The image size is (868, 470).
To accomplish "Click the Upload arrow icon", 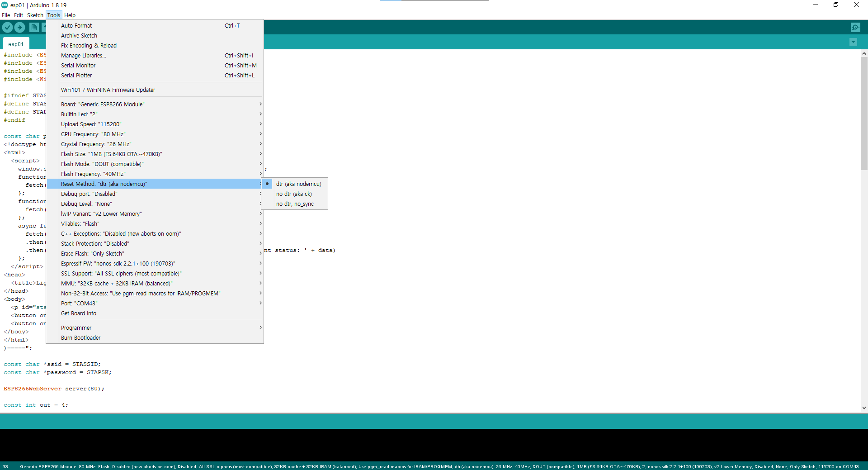I will click(20, 28).
